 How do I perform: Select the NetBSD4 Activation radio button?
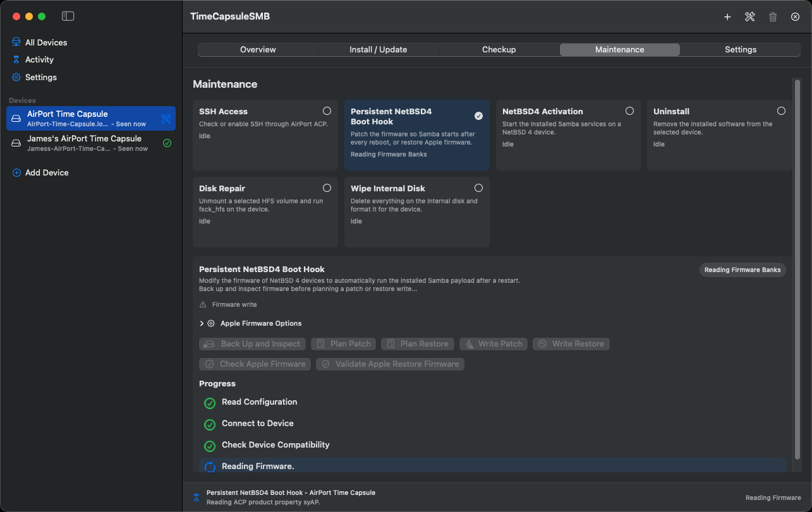tap(629, 111)
